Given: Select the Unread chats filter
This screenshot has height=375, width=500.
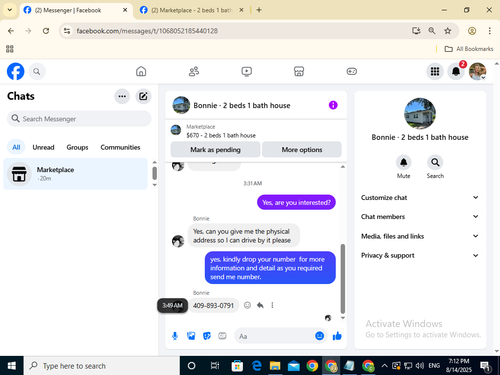Looking at the screenshot, I should (43, 147).
